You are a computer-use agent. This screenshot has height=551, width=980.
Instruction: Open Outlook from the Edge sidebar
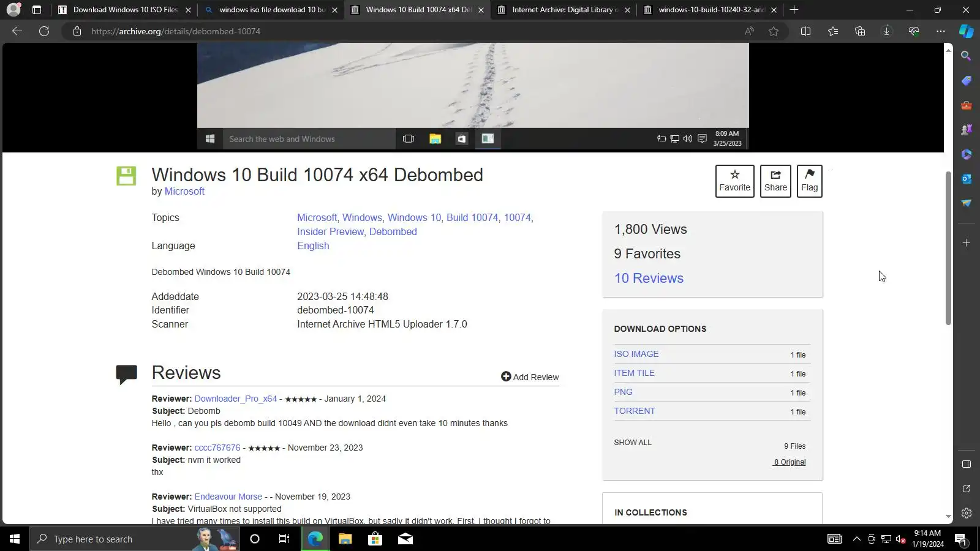pyautogui.click(x=967, y=179)
